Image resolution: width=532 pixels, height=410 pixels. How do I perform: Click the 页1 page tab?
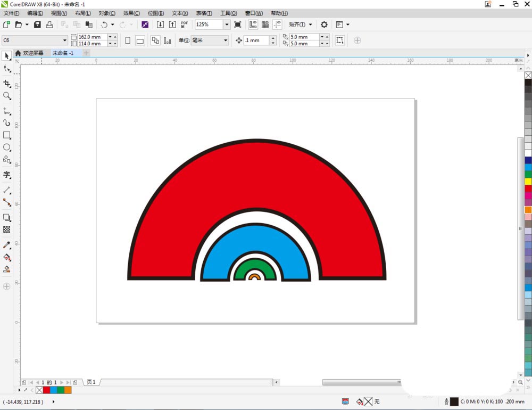(x=91, y=382)
